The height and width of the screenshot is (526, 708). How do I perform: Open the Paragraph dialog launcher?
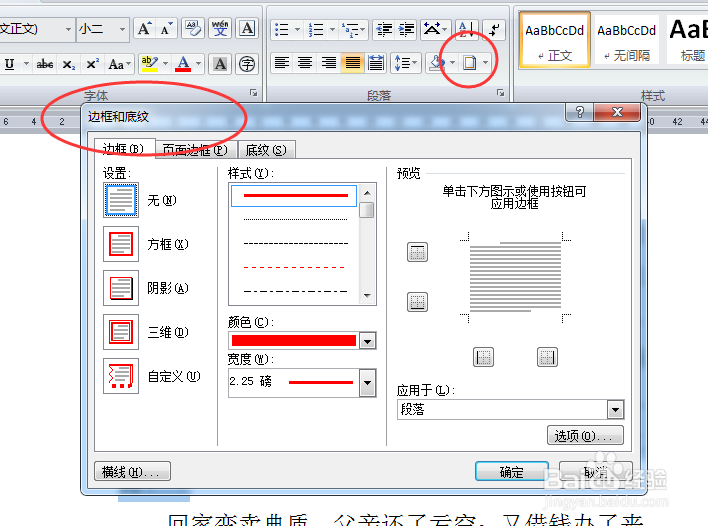point(500,93)
